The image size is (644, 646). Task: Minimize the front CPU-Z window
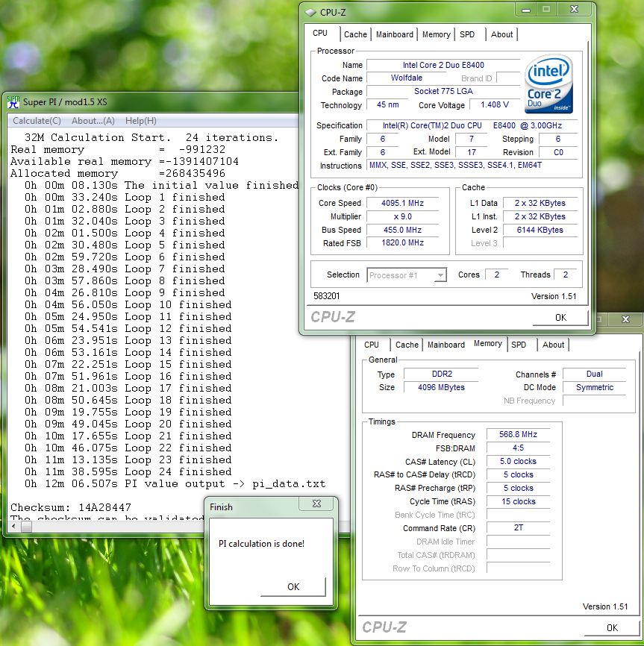point(526,10)
